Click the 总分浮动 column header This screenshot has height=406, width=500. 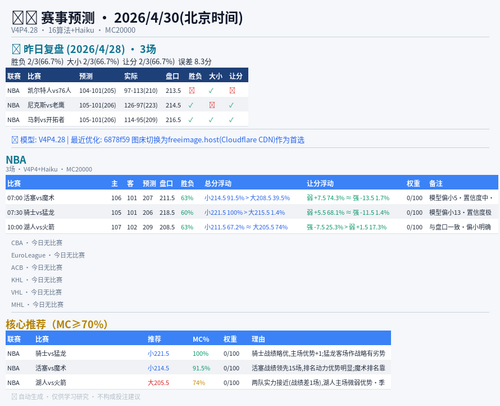pyautogui.click(x=218, y=184)
